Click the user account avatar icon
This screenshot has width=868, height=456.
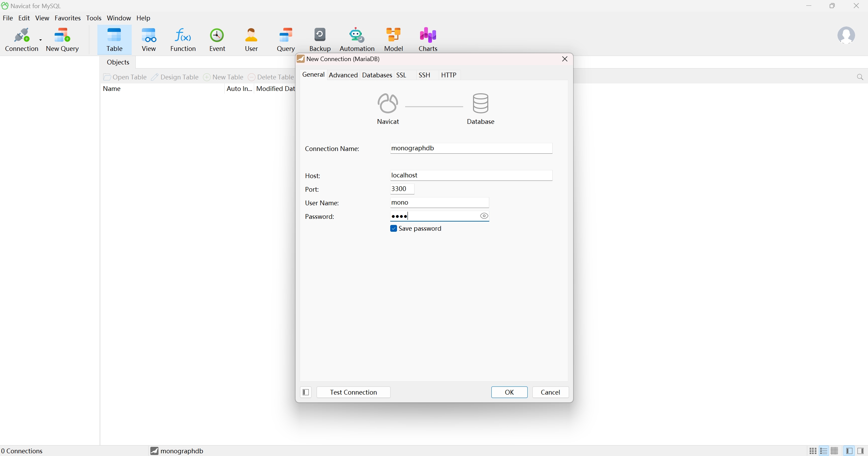click(846, 35)
